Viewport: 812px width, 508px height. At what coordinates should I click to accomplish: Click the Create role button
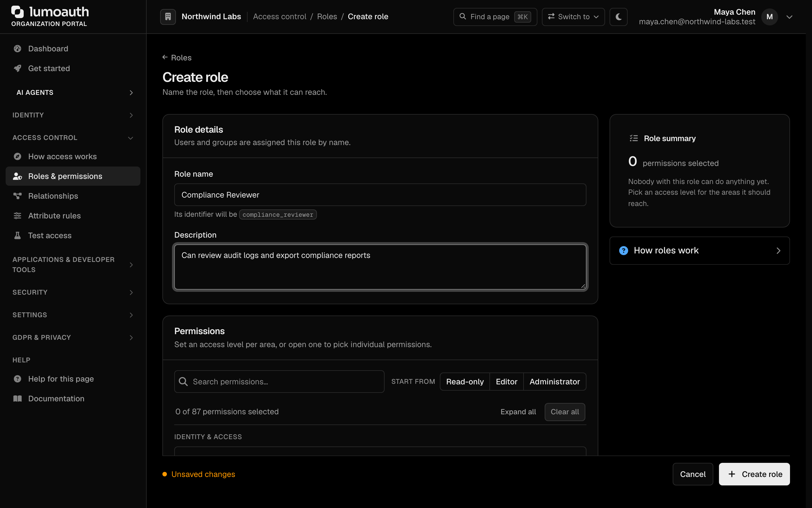coord(754,474)
